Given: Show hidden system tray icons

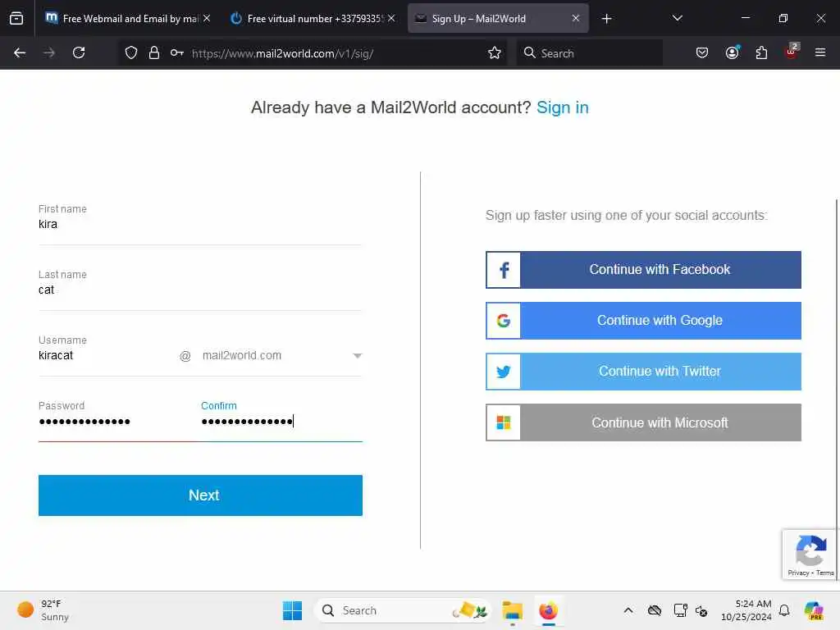Looking at the screenshot, I should [628, 610].
